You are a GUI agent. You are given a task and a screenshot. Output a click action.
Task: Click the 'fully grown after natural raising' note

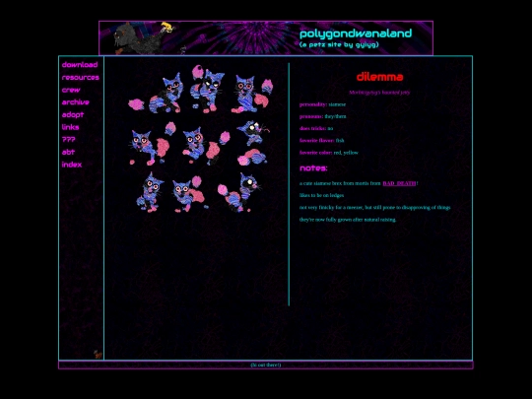(348, 220)
